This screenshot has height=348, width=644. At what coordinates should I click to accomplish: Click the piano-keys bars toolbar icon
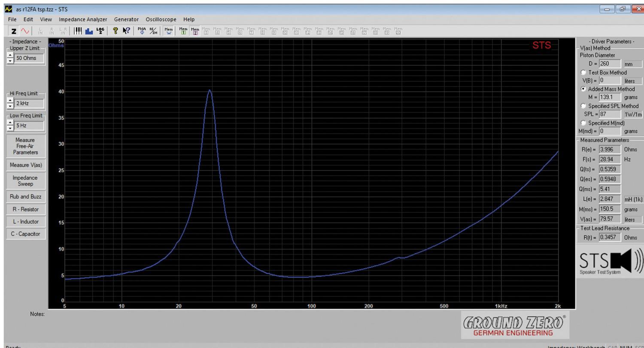coord(78,31)
